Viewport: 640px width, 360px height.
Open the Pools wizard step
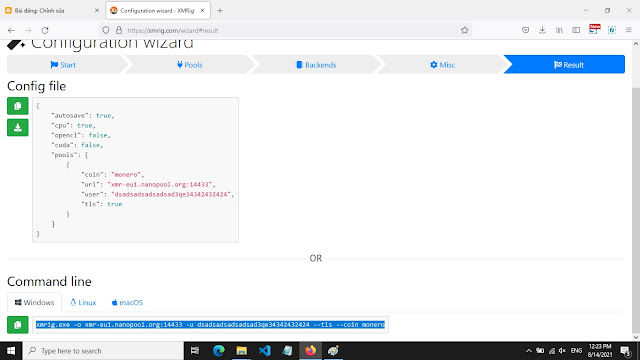[189, 65]
